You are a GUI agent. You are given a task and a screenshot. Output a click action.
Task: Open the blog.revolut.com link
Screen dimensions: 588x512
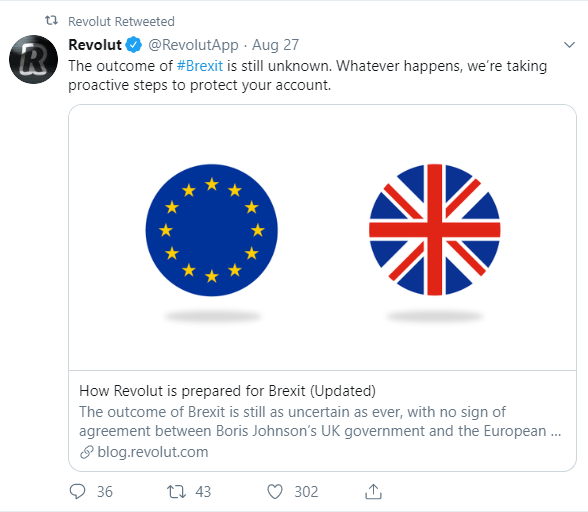pyautogui.click(x=153, y=452)
